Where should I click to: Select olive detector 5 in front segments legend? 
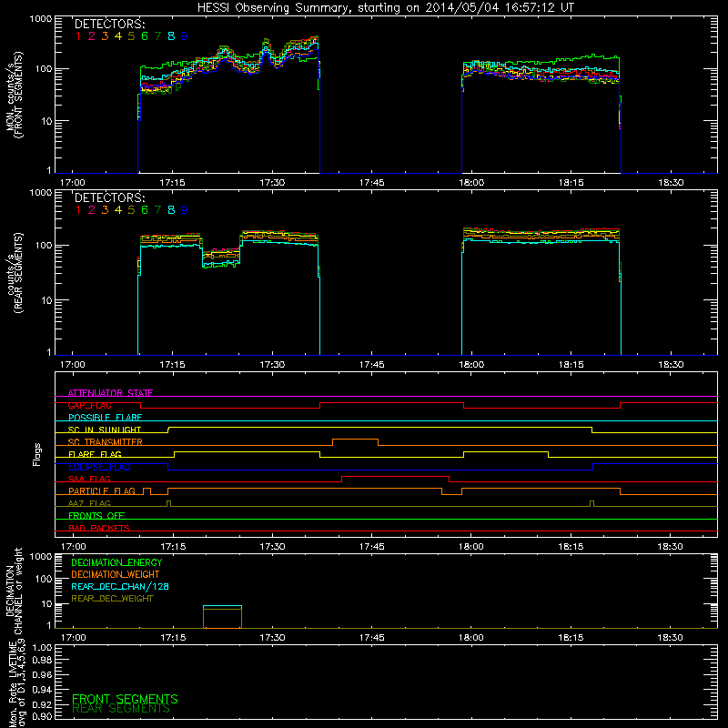click(x=131, y=36)
